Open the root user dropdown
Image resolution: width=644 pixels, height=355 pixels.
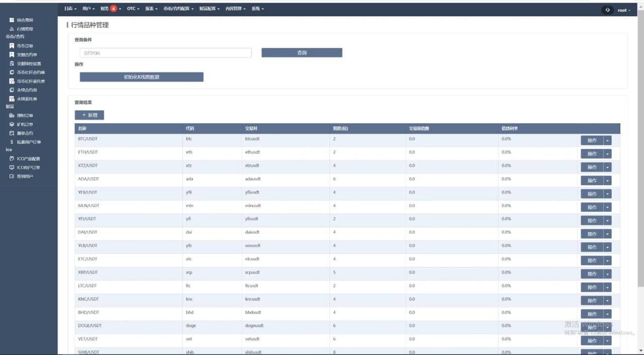623,10
